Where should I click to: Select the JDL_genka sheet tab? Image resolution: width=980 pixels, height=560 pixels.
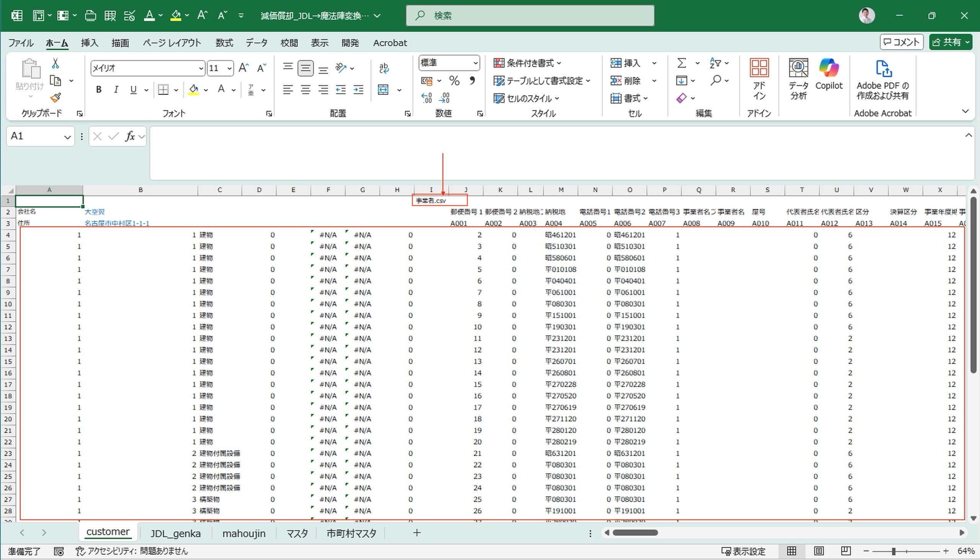(175, 534)
